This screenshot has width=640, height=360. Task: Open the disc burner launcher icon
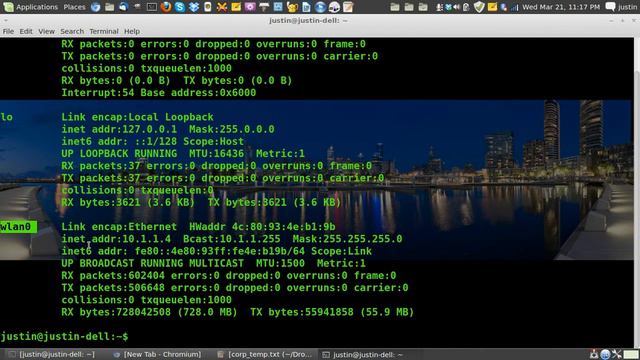pyautogui.click(x=335, y=7)
